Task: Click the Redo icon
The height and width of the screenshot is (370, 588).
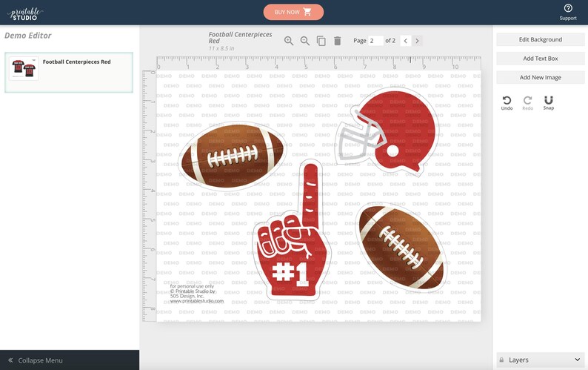Action: pyautogui.click(x=527, y=103)
